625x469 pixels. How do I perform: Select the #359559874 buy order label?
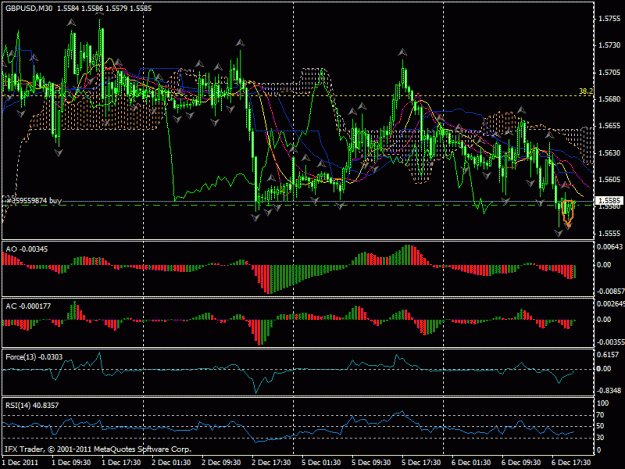pos(33,200)
